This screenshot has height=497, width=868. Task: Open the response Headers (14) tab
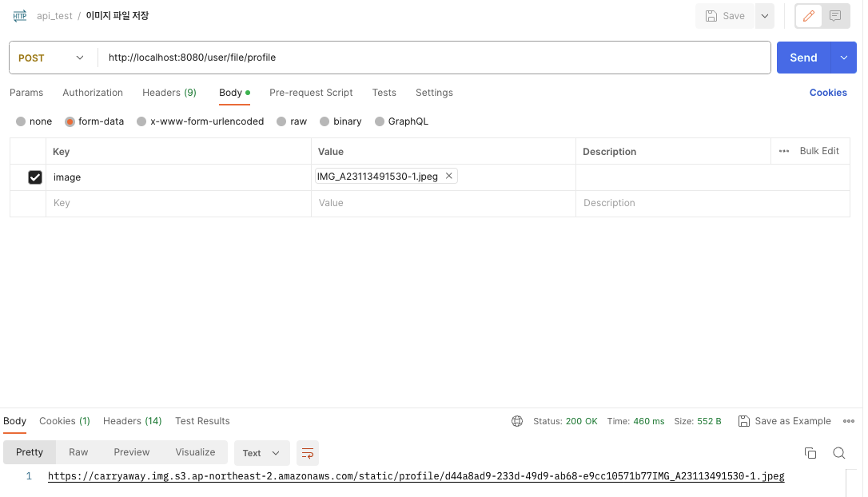pyautogui.click(x=133, y=421)
